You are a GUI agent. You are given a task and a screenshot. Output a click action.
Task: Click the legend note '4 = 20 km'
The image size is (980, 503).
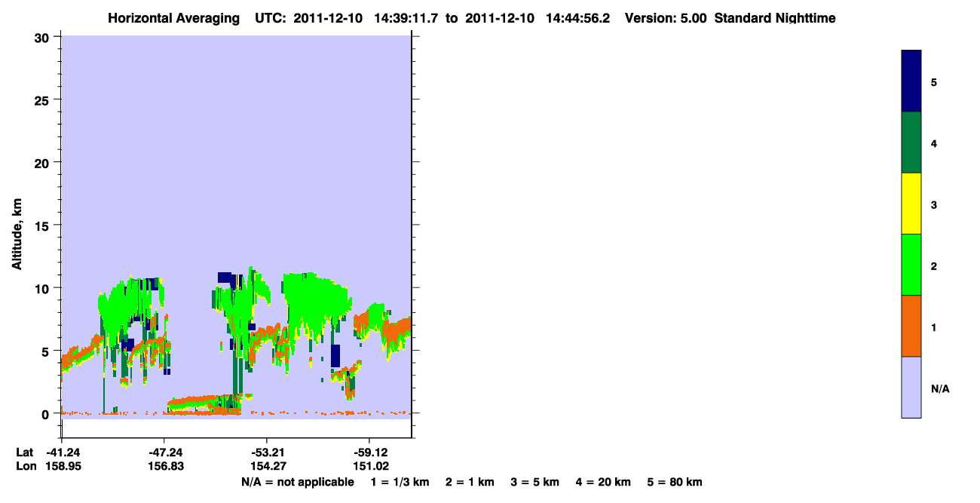[x=605, y=482]
